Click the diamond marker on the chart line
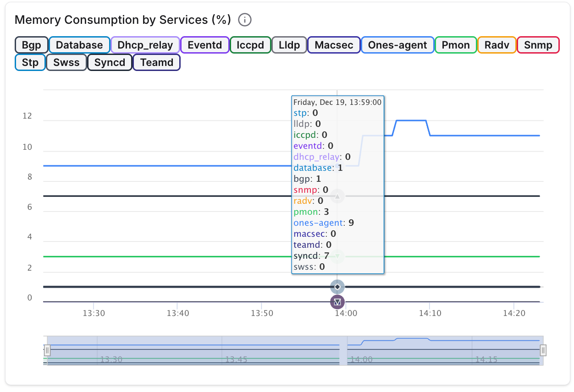Screen dimensions: 574x392 coord(337,287)
